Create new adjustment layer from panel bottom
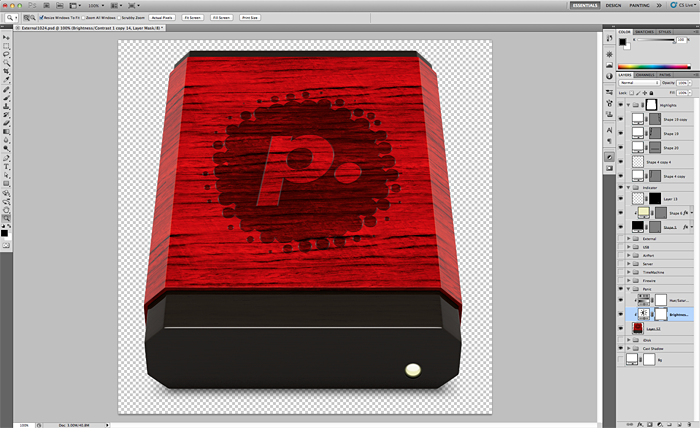 pyautogui.click(x=659, y=424)
